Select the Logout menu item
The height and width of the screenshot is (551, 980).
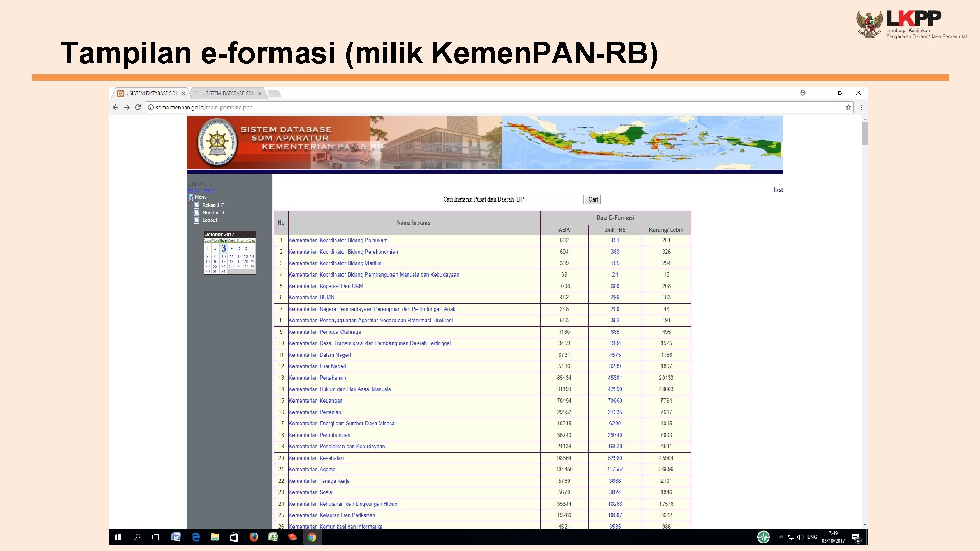(210, 220)
